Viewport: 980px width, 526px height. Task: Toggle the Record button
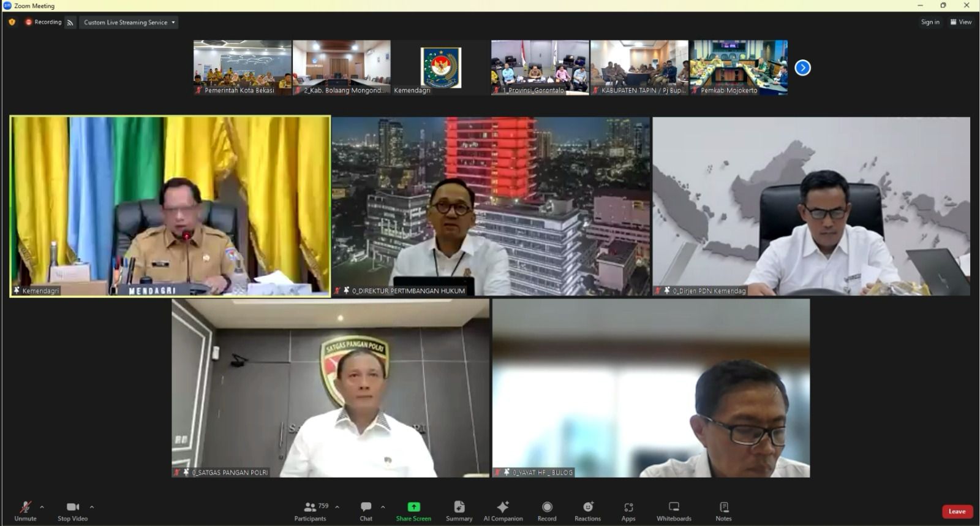pos(547,511)
